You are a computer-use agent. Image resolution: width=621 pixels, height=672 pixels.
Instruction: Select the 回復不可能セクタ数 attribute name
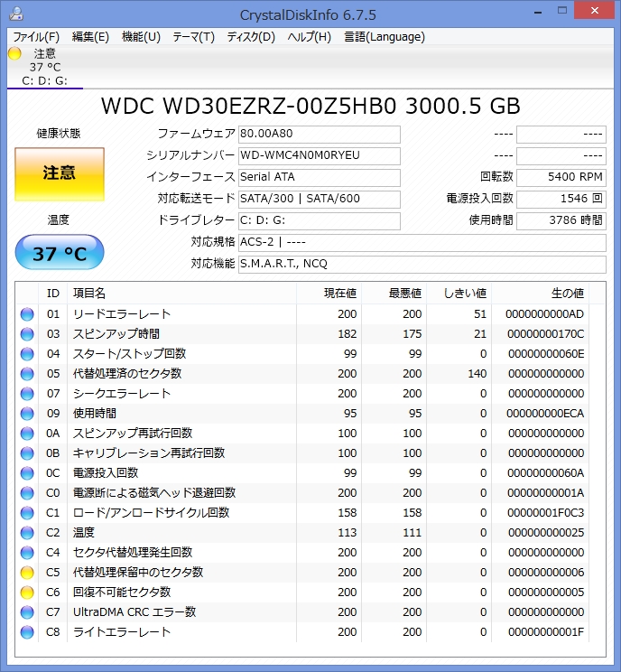click(x=122, y=593)
